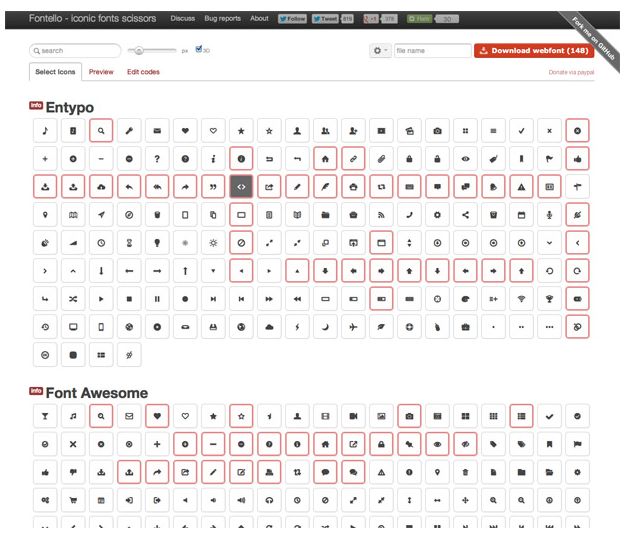Image resolution: width=631 pixels, height=554 pixels.
Task: Focus the file name input field
Action: pos(433,51)
